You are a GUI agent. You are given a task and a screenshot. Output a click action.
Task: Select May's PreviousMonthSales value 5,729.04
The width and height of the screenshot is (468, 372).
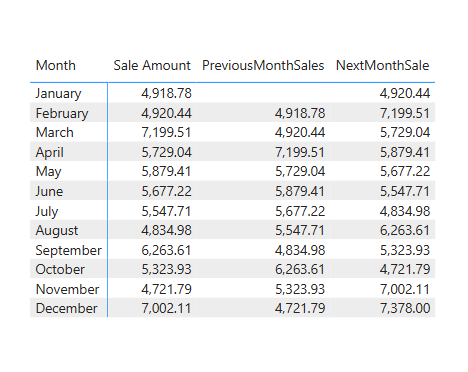[300, 172]
